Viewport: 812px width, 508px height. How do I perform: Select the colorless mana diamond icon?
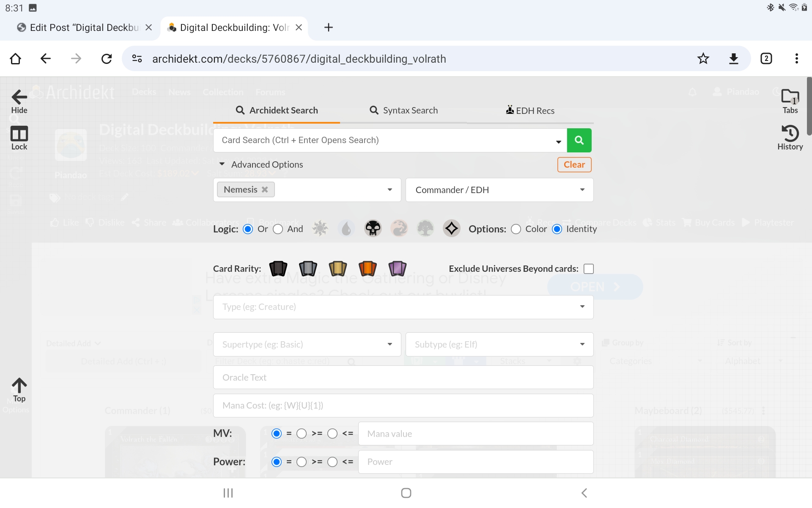[x=451, y=229]
